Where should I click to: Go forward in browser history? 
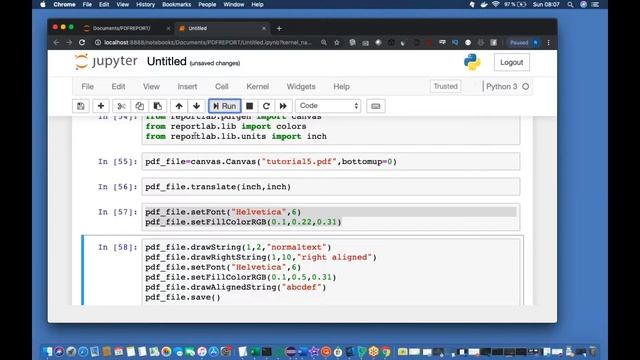coord(69,42)
